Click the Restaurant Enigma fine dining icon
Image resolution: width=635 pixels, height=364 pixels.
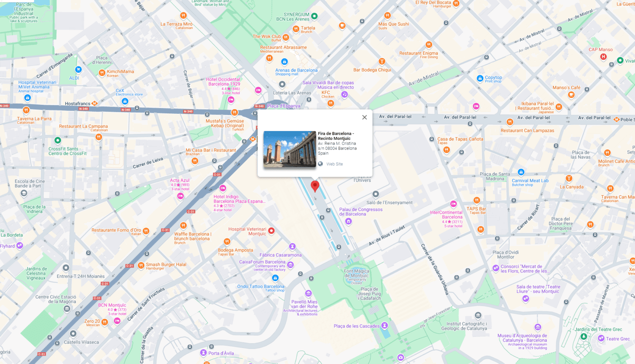429,45
